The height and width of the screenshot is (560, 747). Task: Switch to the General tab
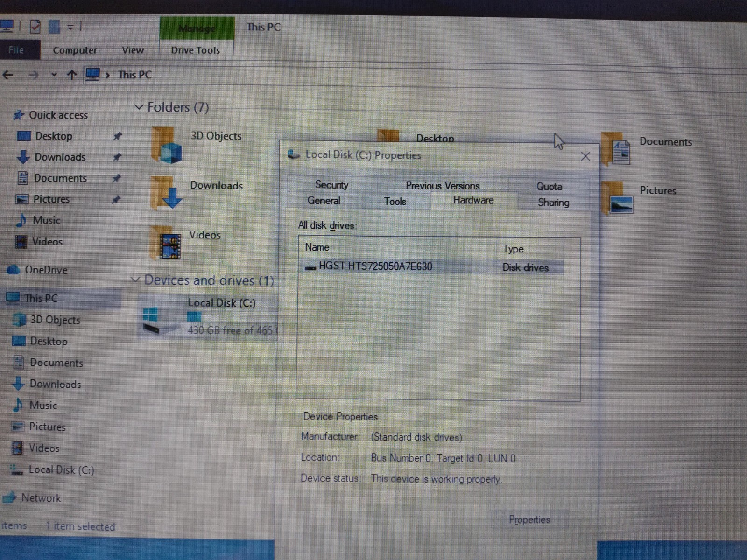coord(324,201)
